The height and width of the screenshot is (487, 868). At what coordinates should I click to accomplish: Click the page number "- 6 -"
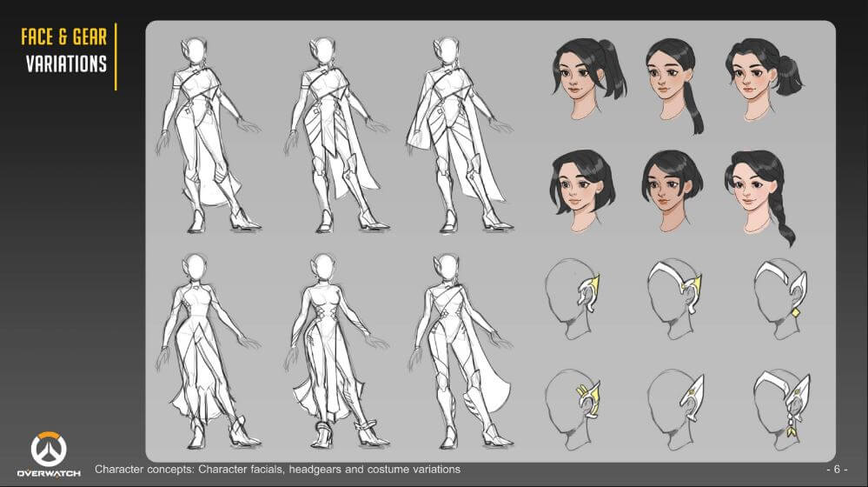tap(837, 470)
